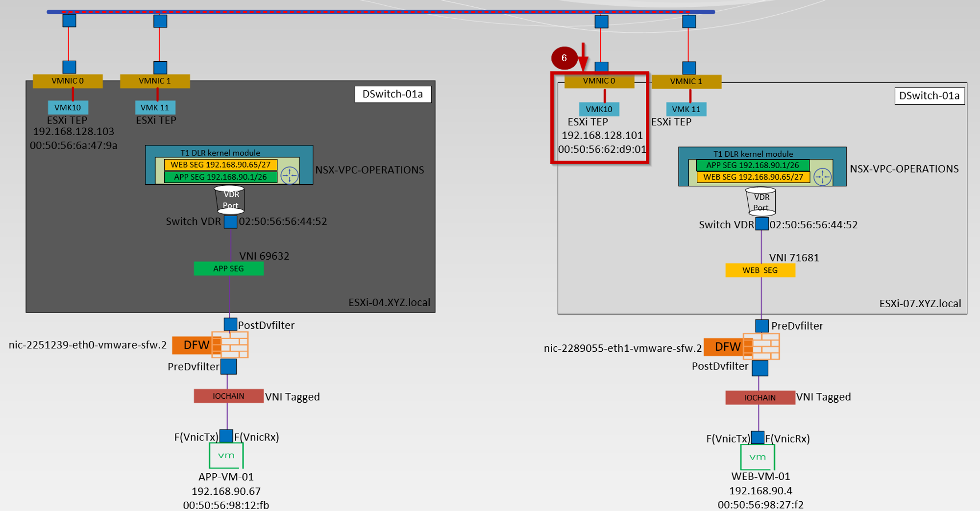
Task: Click the red step 6 circle marker
Action: click(564, 58)
